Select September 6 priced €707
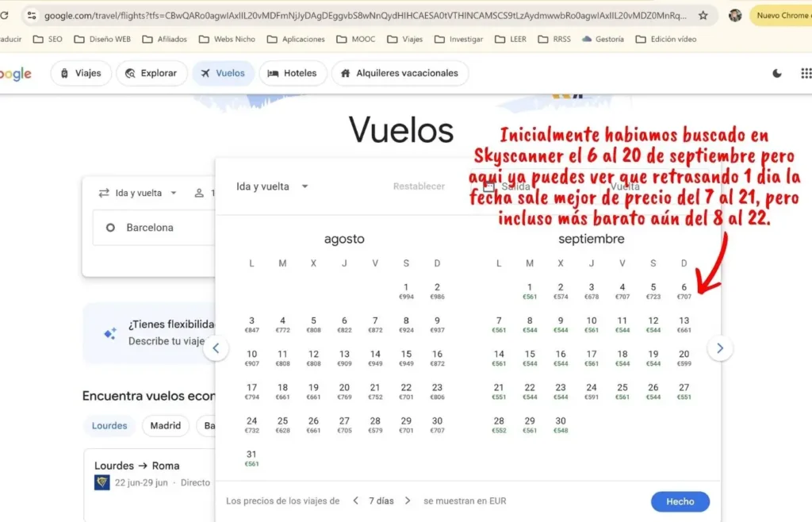812x522 pixels. (684, 291)
